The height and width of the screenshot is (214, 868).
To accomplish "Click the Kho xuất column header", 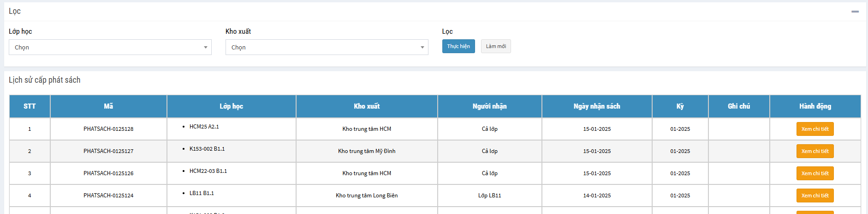I will pyautogui.click(x=367, y=106).
